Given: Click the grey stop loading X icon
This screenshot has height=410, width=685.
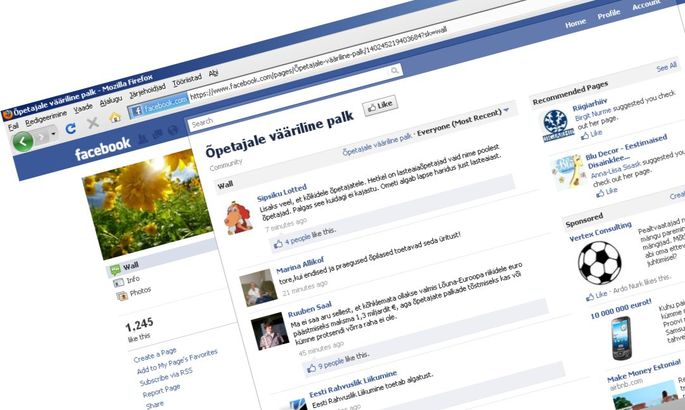Looking at the screenshot, I should tap(93, 123).
